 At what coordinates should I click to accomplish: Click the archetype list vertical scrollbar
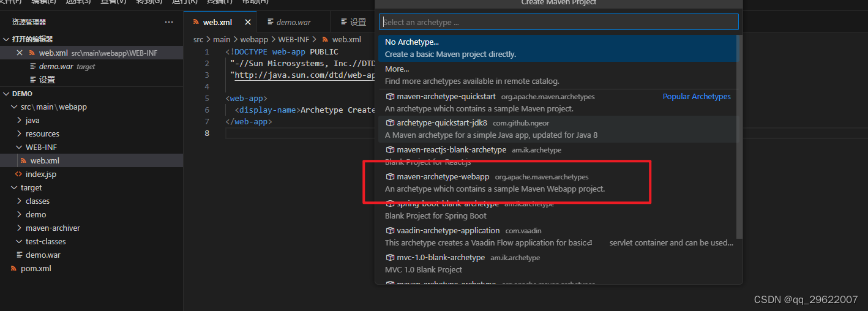[739, 137]
